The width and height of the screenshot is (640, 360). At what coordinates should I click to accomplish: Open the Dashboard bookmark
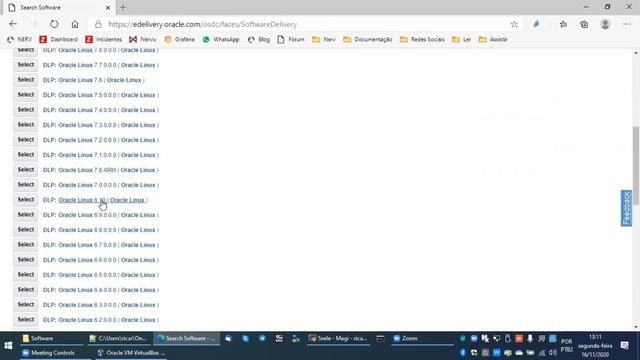point(58,40)
